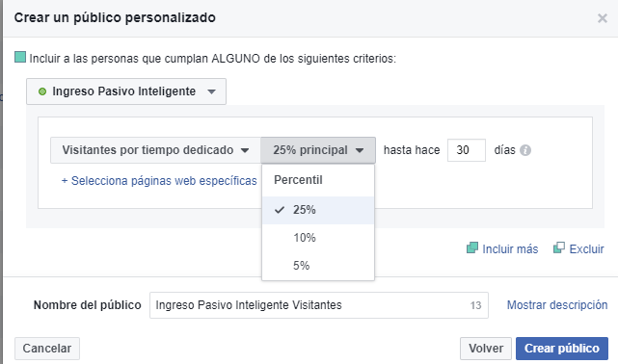Collapse the 25% principal percentile dropdown
Viewport: 618px width, 364px height.
(318, 150)
